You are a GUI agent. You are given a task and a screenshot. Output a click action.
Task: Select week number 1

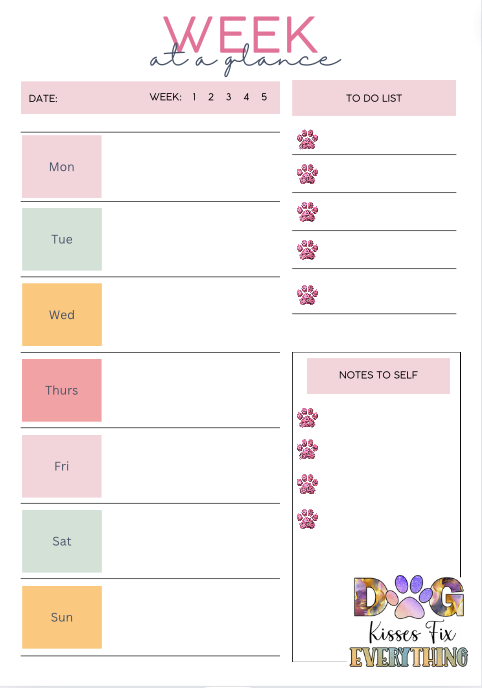point(194,97)
